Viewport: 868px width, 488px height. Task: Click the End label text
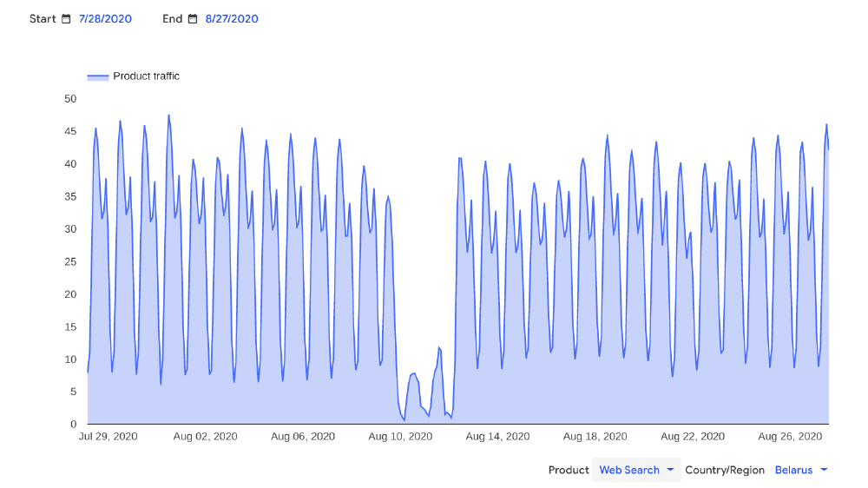pos(172,19)
